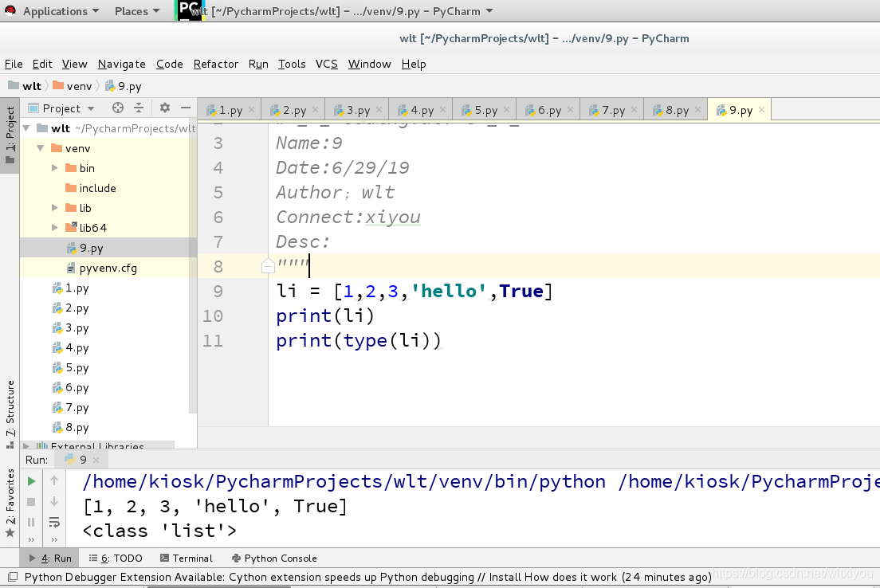The image size is (880, 588).
Task: Click venv in the breadcrumb path
Action: (73, 86)
